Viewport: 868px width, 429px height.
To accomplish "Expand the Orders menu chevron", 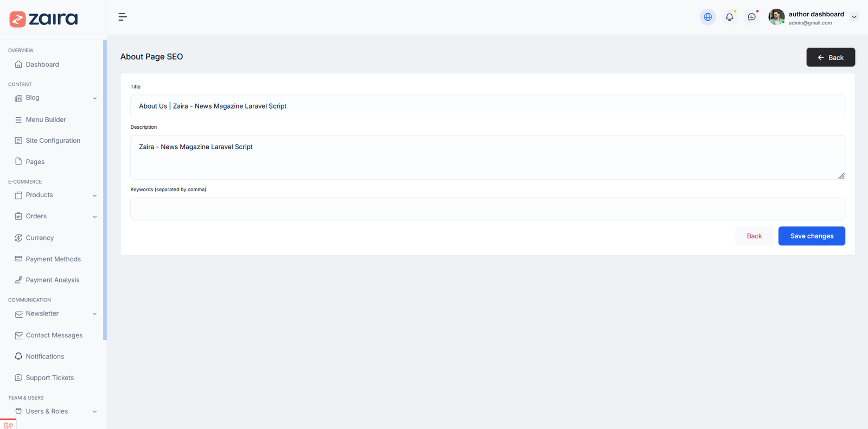I will click(x=94, y=217).
